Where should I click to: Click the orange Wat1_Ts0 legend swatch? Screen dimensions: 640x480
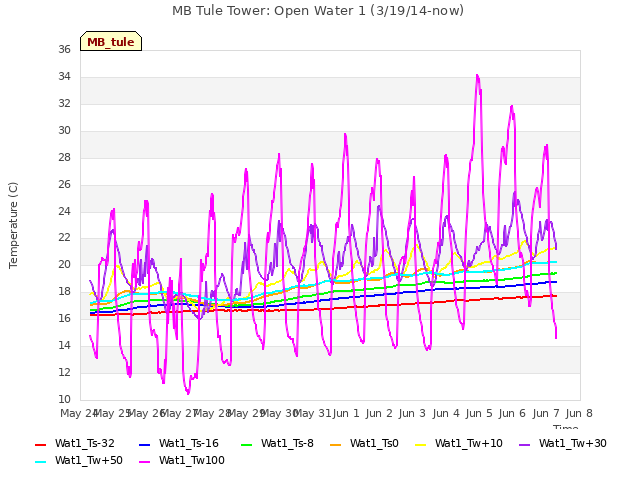[x=335, y=445]
